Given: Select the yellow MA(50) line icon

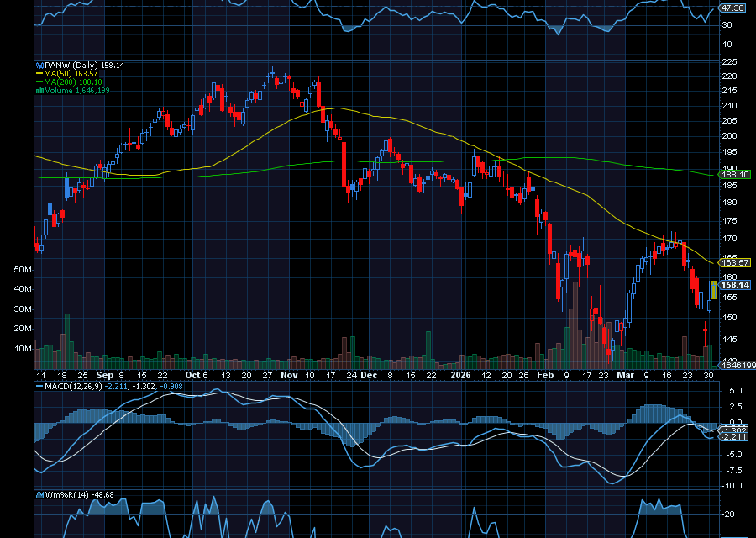Looking at the screenshot, I should click(x=39, y=72).
